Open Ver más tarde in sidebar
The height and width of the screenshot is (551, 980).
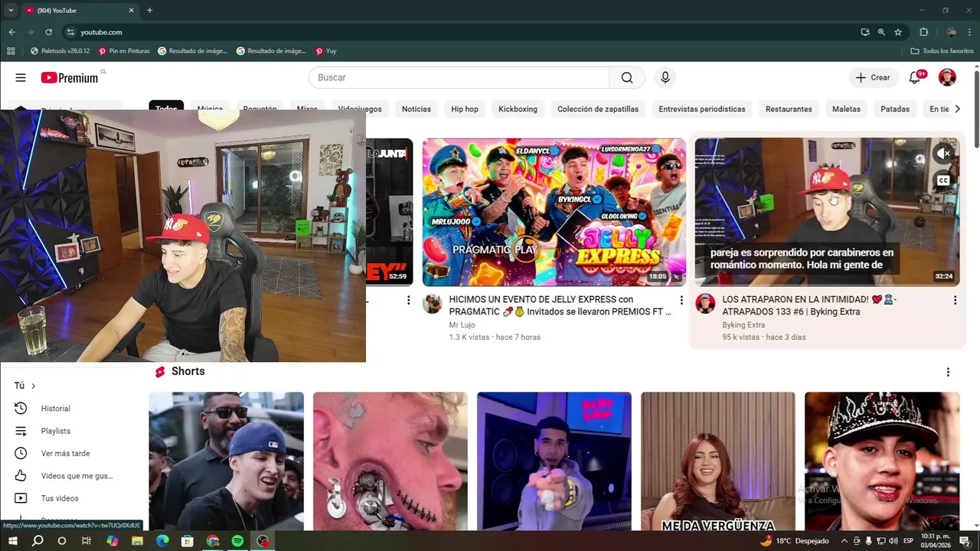[65, 453]
